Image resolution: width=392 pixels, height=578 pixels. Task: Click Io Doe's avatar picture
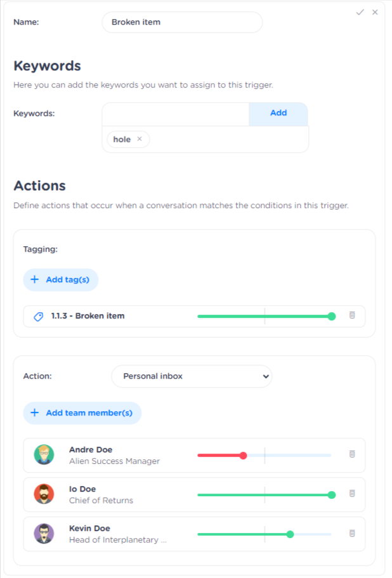click(x=44, y=494)
